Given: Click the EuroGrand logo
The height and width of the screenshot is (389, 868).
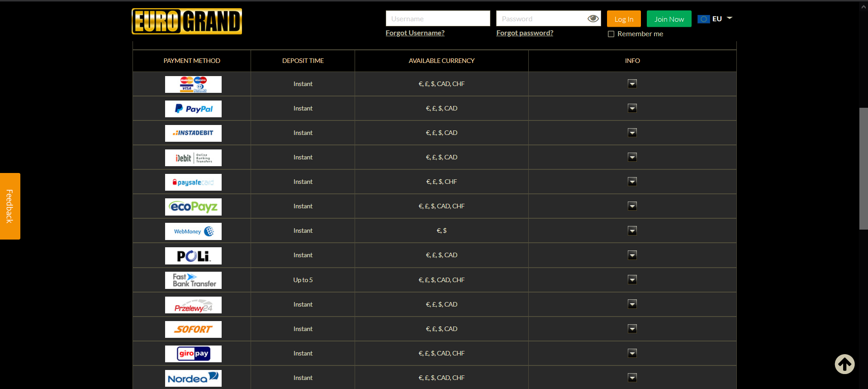Looking at the screenshot, I should 187,21.
